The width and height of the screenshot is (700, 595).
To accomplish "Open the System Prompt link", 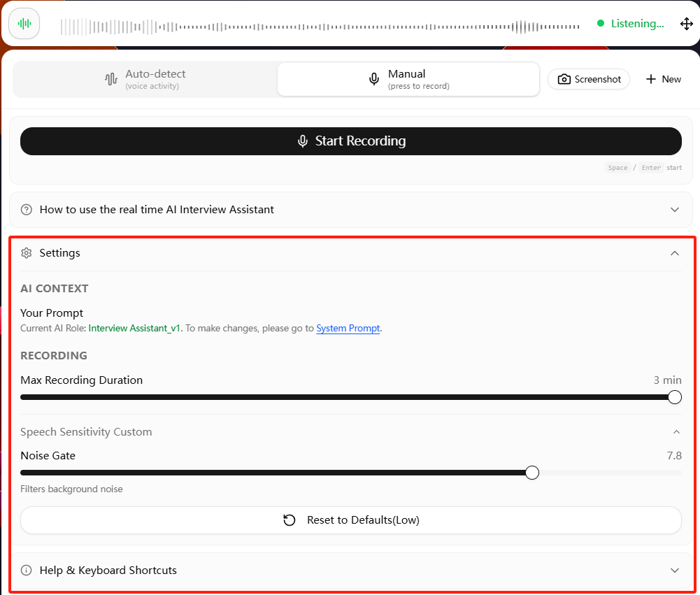I will point(348,328).
